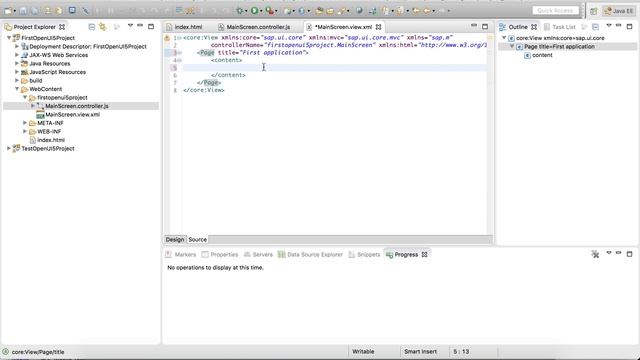
Task: Expand the Java Resources node
Action: pos(17,63)
